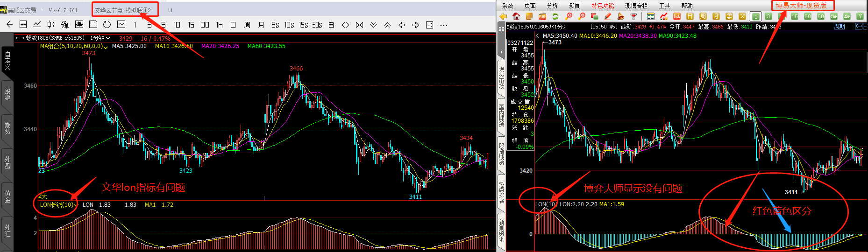Select the red pencil drawing tool

(608, 16)
